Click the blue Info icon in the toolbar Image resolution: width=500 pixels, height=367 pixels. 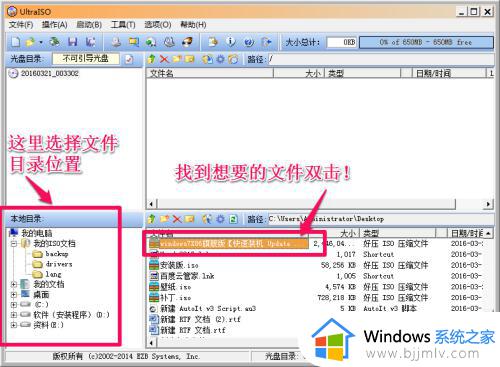point(231,42)
